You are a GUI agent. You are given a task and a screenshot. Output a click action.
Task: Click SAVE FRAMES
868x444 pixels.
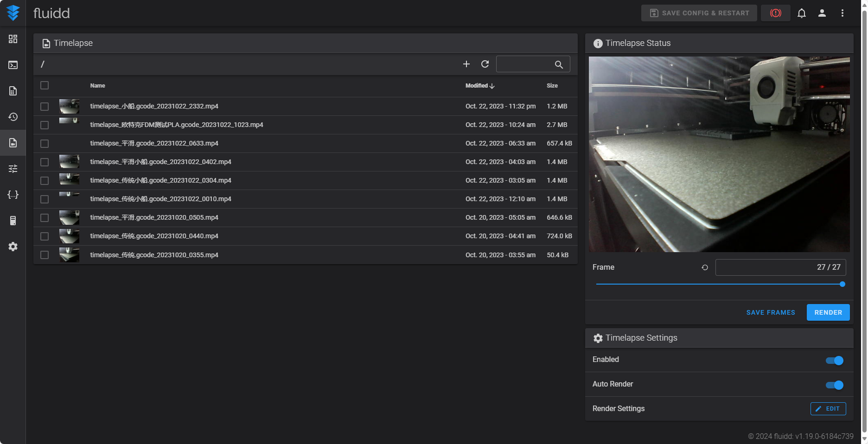(x=770, y=312)
